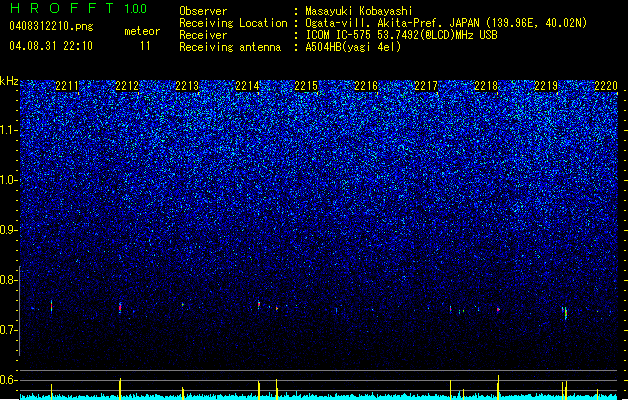Click the 0.8 kHz axis label
The width and height of the screenshot is (629, 400).
(9, 280)
